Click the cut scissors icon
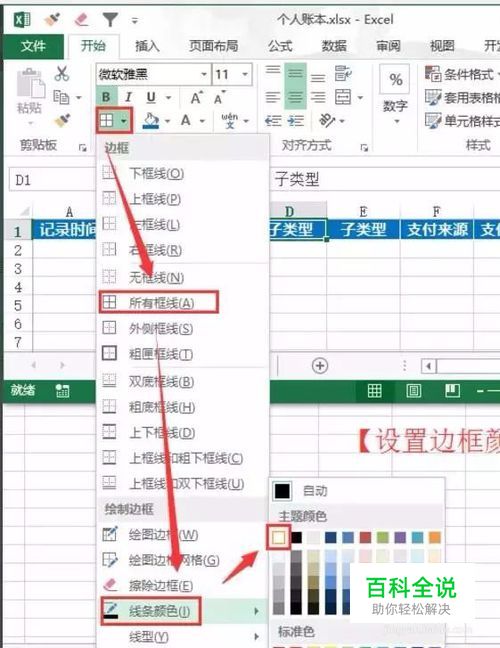The image size is (500, 648). [62, 74]
